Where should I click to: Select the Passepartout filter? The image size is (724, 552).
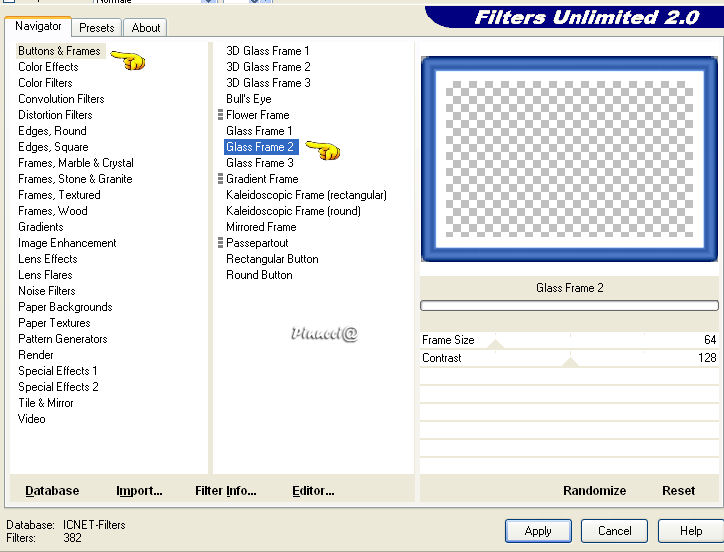pyautogui.click(x=257, y=243)
